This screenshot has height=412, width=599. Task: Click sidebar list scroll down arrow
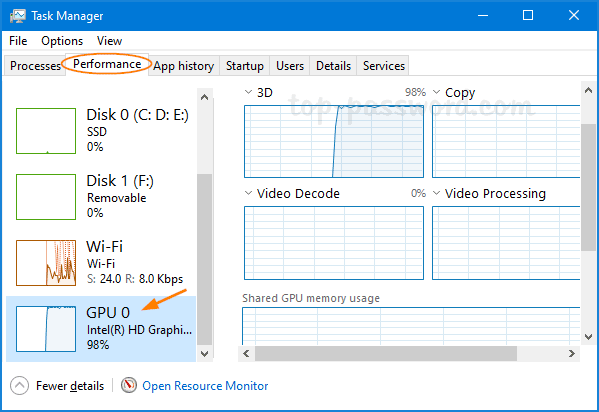point(205,354)
